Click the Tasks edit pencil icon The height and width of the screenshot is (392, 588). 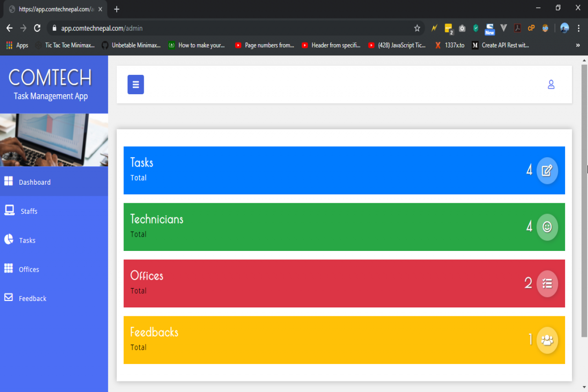[547, 170]
